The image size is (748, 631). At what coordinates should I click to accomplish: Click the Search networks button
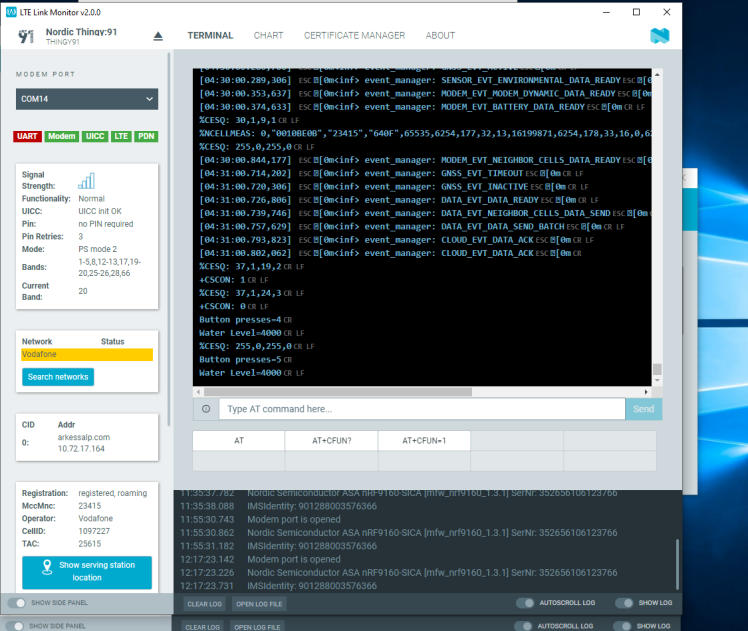pyautogui.click(x=58, y=377)
